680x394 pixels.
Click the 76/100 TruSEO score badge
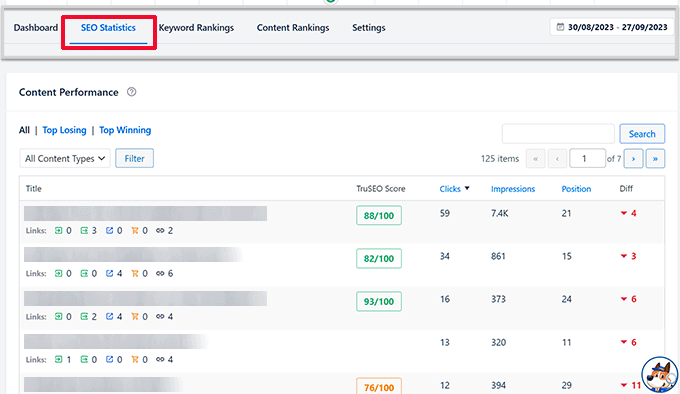point(379,387)
